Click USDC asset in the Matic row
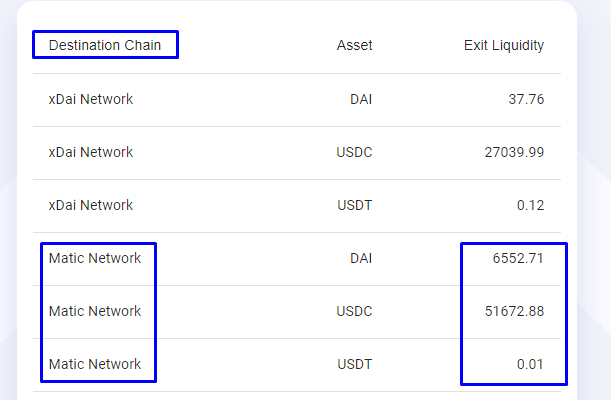This screenshot has width=611, height=400. [354, 311]
